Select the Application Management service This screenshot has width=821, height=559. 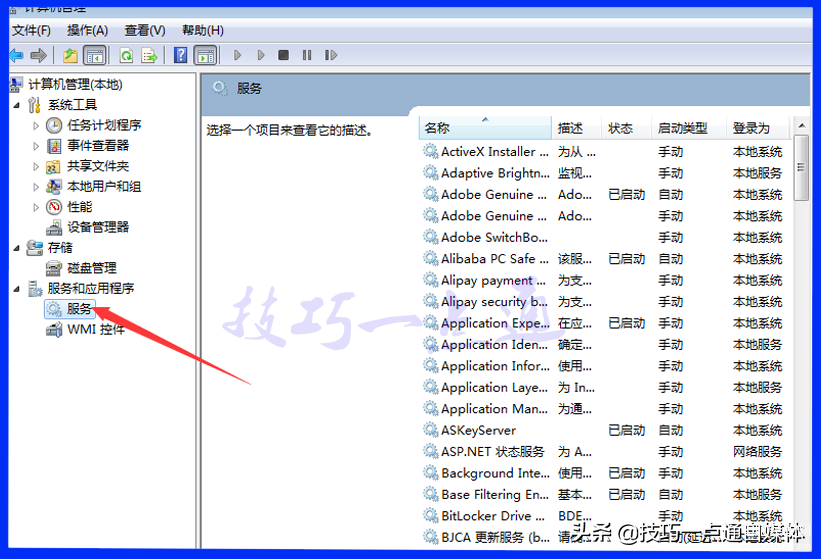click(x=602, y=409)
